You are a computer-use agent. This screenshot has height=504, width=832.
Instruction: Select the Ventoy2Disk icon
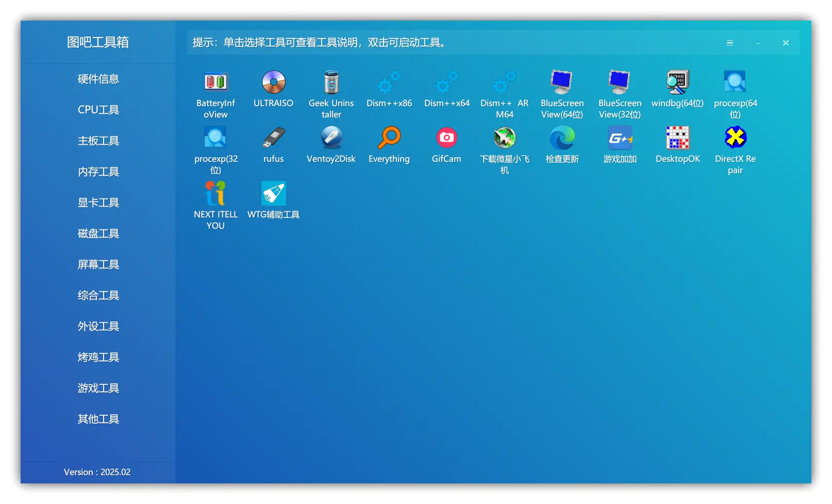(x=331, y=138)
